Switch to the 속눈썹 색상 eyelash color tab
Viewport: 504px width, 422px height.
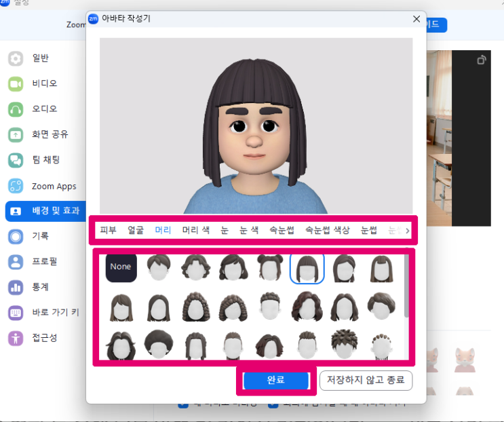(328, 230)
